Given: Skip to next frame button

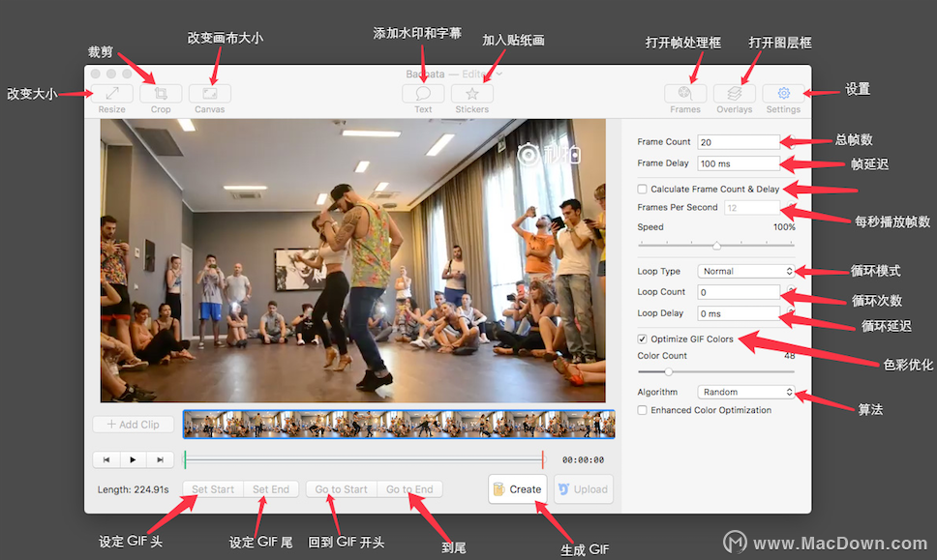Looking at the screenshot, I should (x=160, y=459).
